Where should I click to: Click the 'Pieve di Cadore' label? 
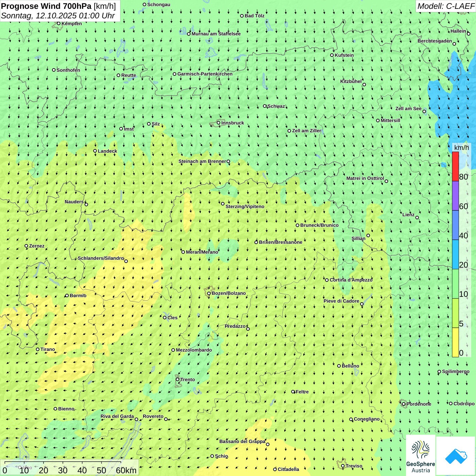[341, 301]
